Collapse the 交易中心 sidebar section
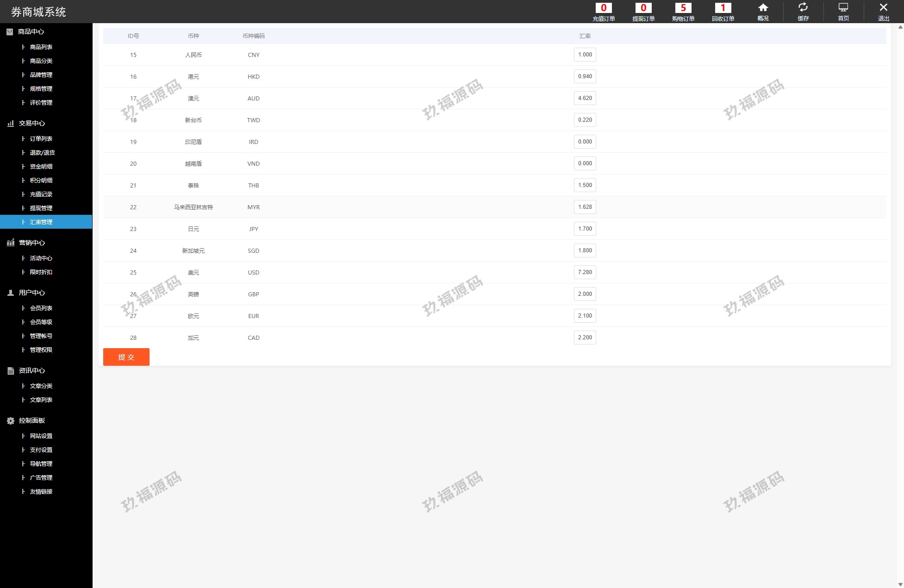904x588 pixels. pos(31,123)
